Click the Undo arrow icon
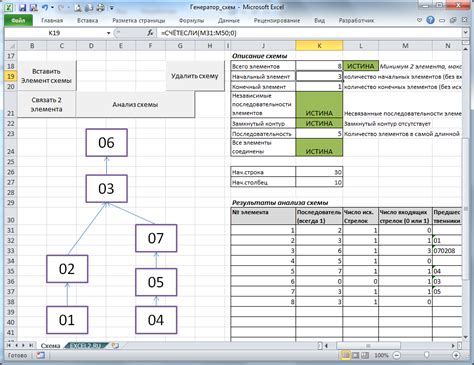The height and width of the screenshot is (365, 474). 45,7
